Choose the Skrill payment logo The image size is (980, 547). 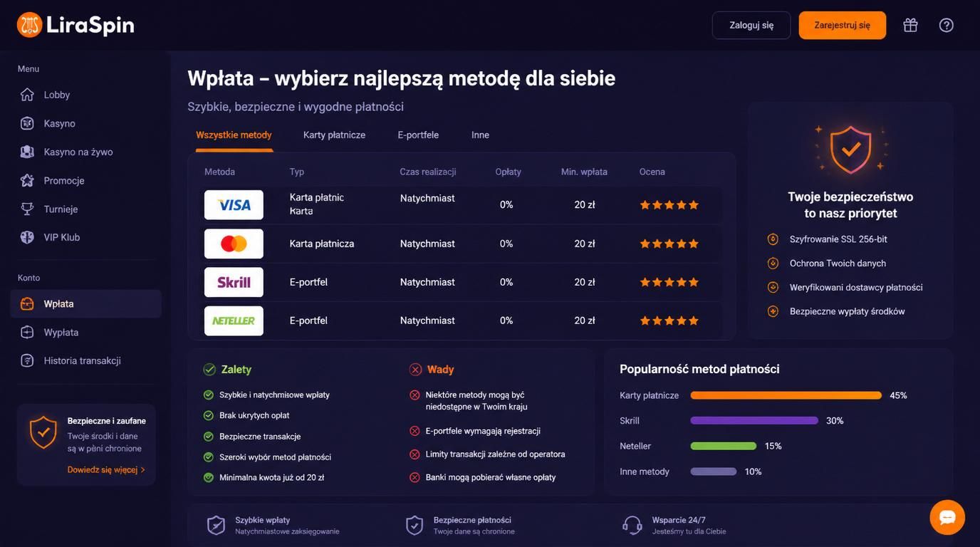click(234, 282)
